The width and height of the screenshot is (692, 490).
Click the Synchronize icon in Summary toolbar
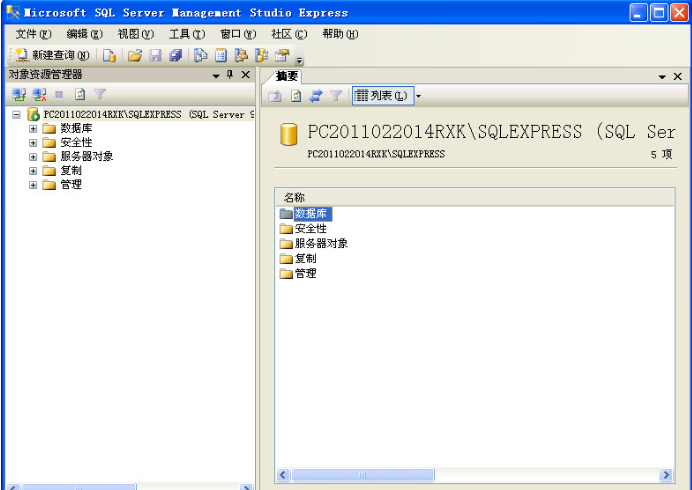(316, 96)
